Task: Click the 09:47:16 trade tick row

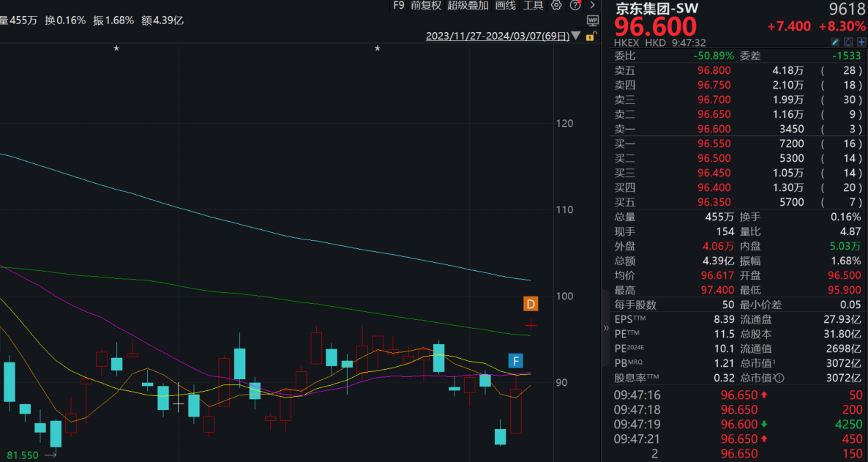Action: 738,395
